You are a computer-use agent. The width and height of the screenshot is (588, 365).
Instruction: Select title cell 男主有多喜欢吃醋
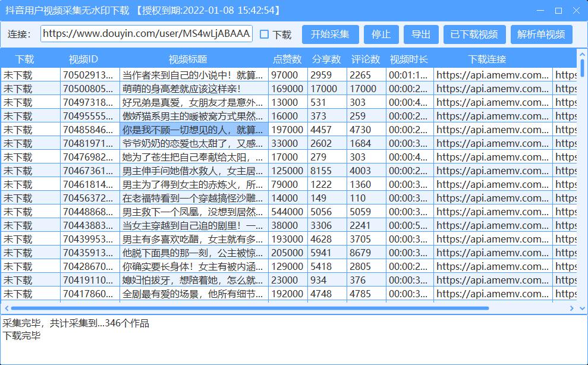click(x=194, y=239)
